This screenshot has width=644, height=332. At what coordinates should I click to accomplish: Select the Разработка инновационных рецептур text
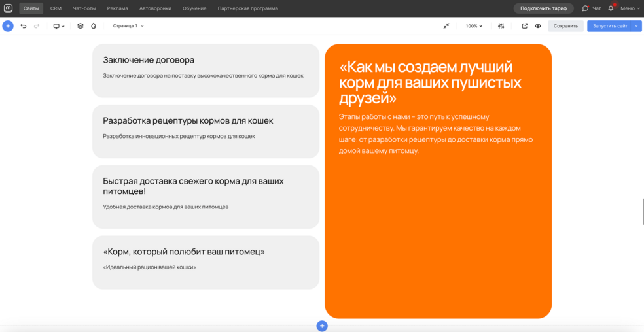(x=179, y=136)
